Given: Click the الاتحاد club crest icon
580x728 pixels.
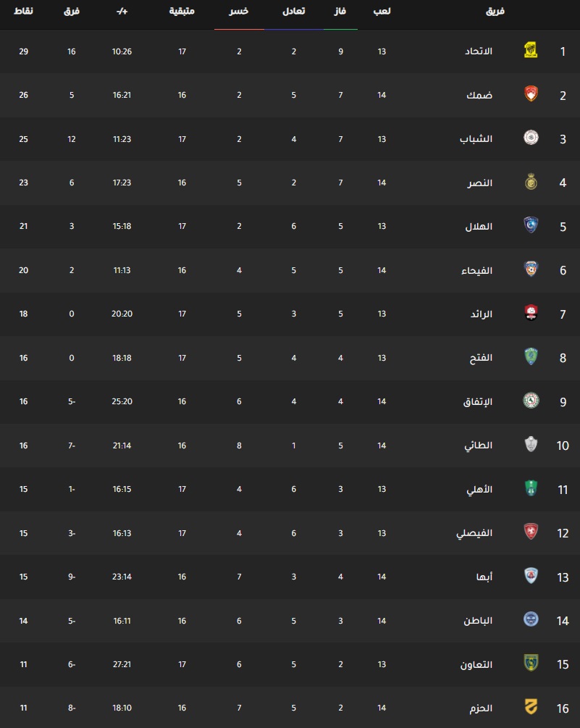Looking at the screenshot, I should click(x=531, y=51).
